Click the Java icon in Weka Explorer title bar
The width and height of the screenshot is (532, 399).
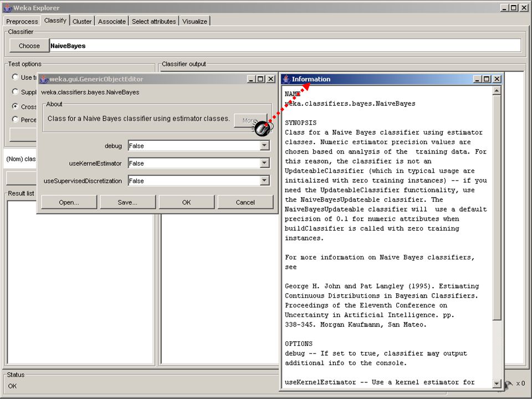tap(8, 7)
